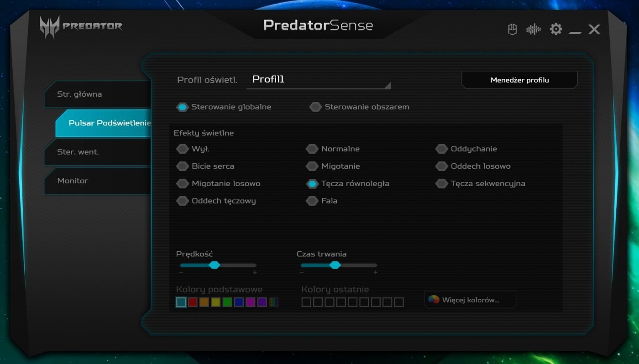639x364 pixels.
Task: Select the Wył. light effect
Action: tap(193, 149)
